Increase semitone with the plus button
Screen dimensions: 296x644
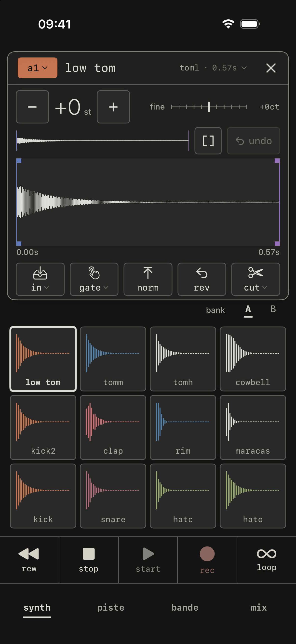[113, 107]
